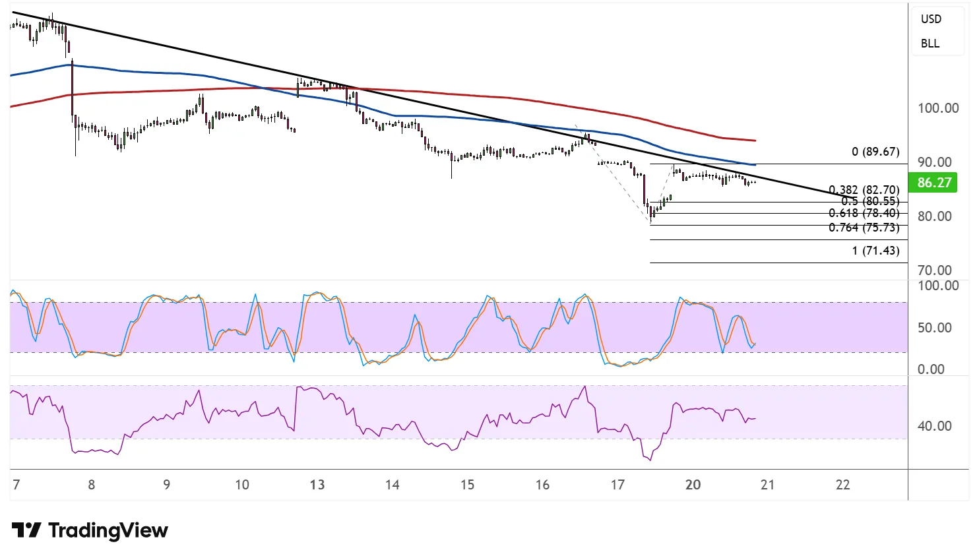Click the green 86.27 current price tag
Image resolution: width=979 pixels, height=560 pixels.
click(x=933, y=183)
